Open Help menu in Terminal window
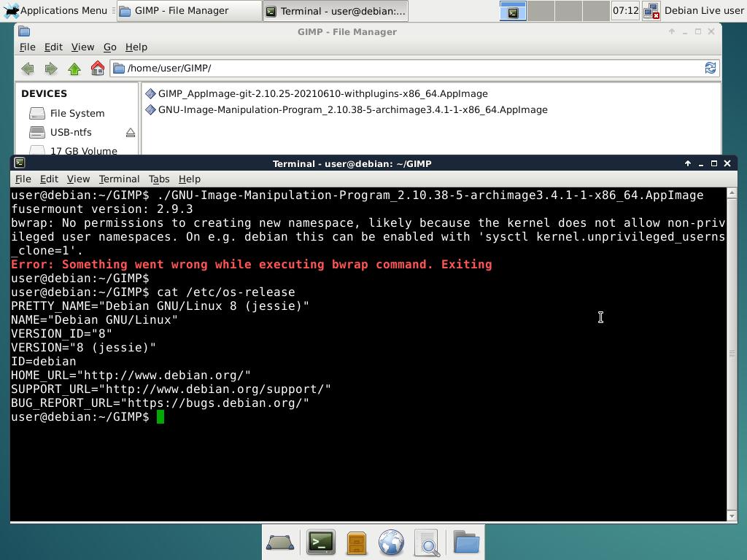The image size is (747, 560). 190,179
